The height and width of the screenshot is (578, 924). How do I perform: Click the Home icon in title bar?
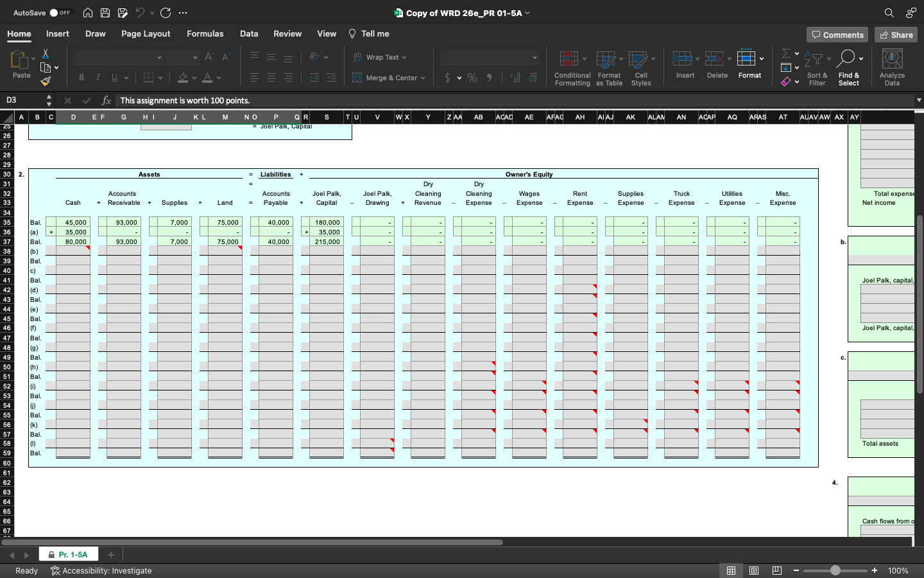tap(88, 13)
